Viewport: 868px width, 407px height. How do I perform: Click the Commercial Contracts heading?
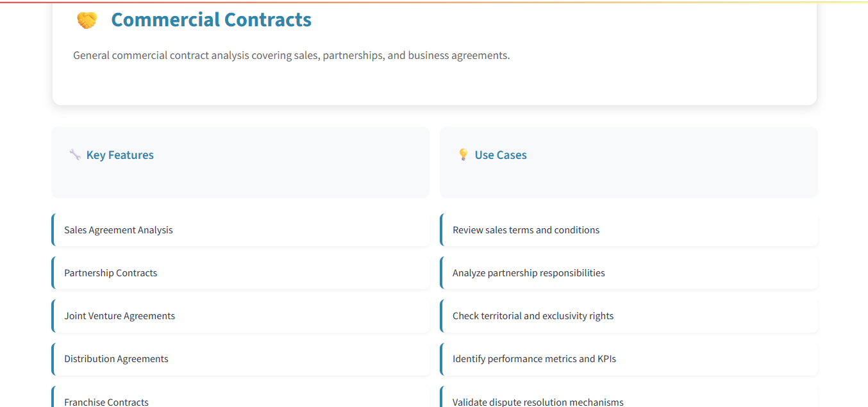click(x=211, y=20)
